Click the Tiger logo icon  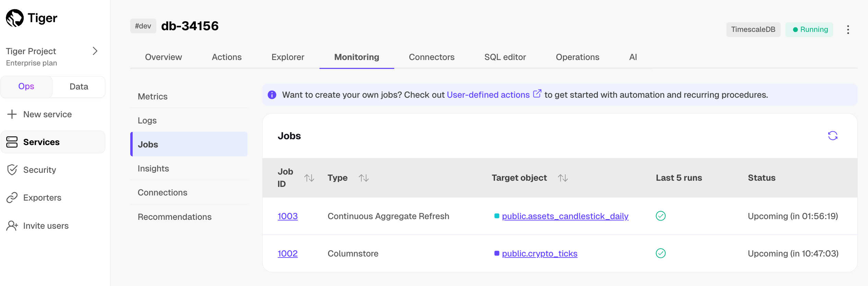coord(15,18)
